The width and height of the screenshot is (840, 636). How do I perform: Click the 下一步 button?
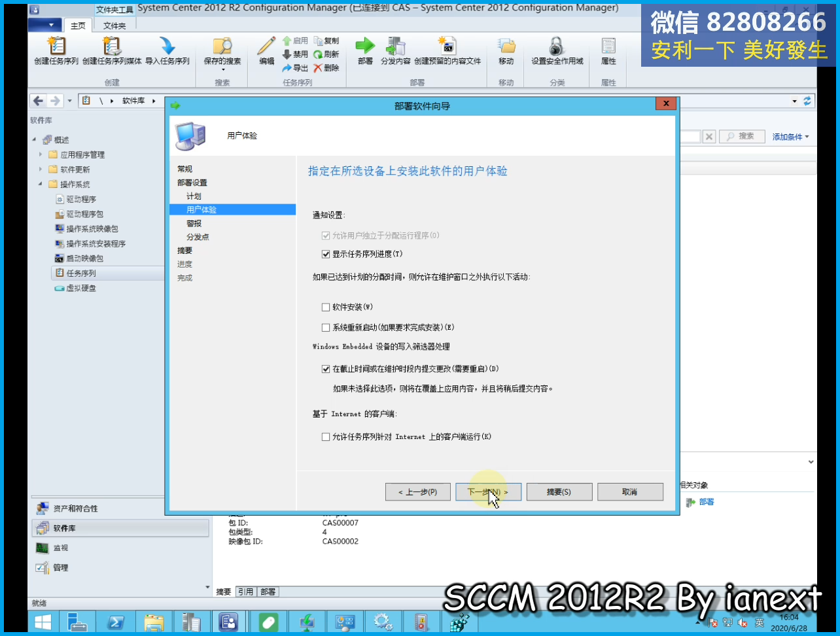tap(488, 492)
